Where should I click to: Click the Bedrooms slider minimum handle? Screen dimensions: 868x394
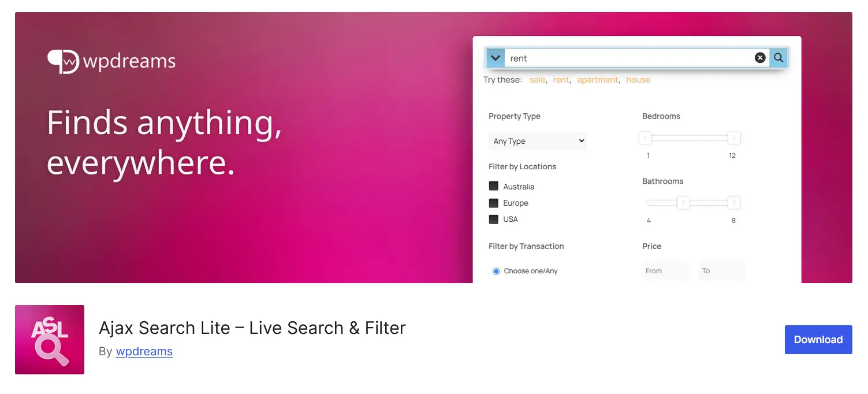pos(645,137)
